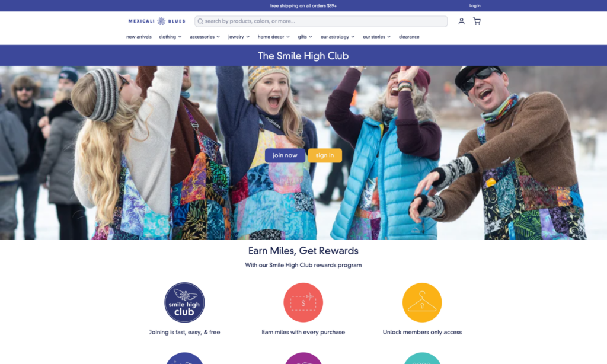Go to new arrivals
The height and width of the screenshot is (364, 607).
[139, 37]
